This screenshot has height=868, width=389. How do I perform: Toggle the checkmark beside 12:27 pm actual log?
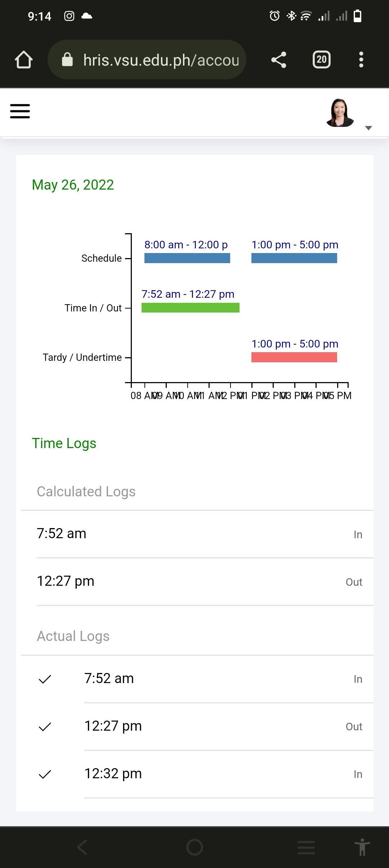click(x=45, y=727)
